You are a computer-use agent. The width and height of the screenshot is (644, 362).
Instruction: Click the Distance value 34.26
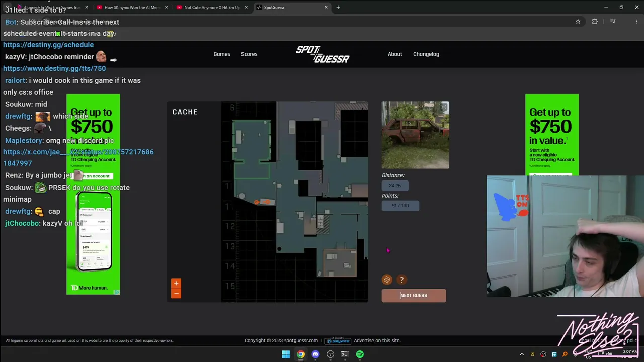395,186
